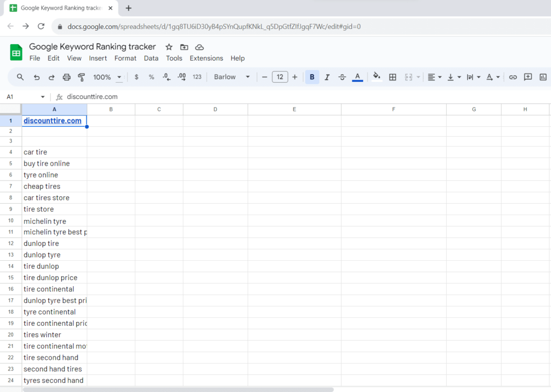The width and height of the screenshot is (551, 392).
Task: Select cell 'dunlop tyre'
Action: [54, 255]
